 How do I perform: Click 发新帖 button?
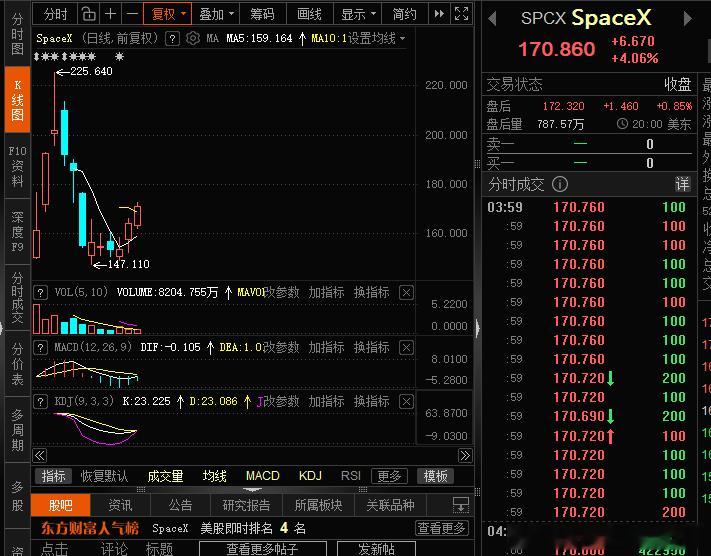coord(376,548)
